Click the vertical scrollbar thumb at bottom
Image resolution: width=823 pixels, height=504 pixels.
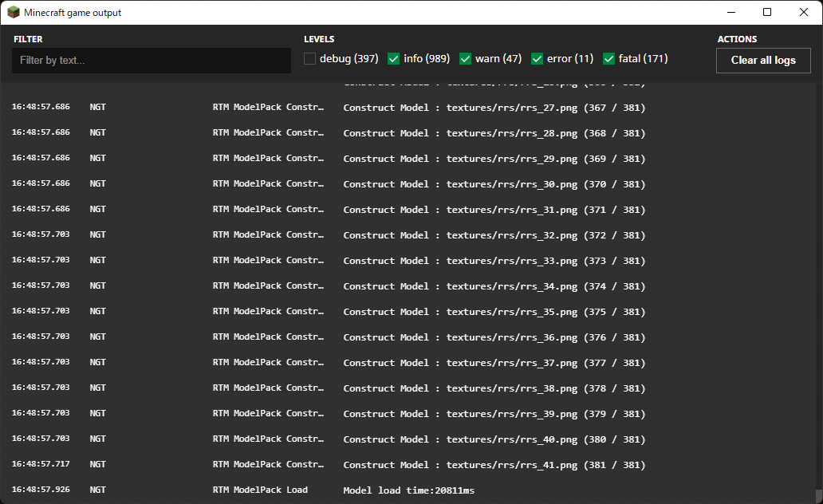(x=818, y=496)
